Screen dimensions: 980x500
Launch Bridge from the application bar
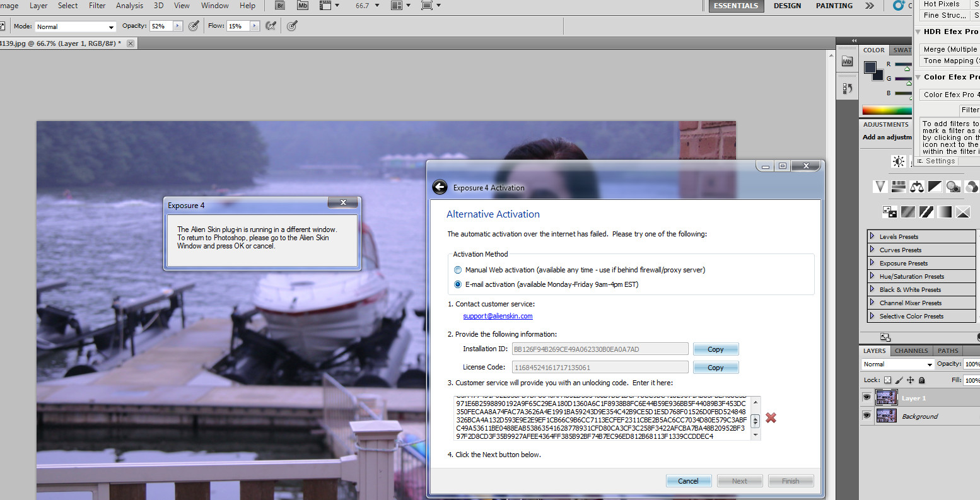tap(281, 6)
